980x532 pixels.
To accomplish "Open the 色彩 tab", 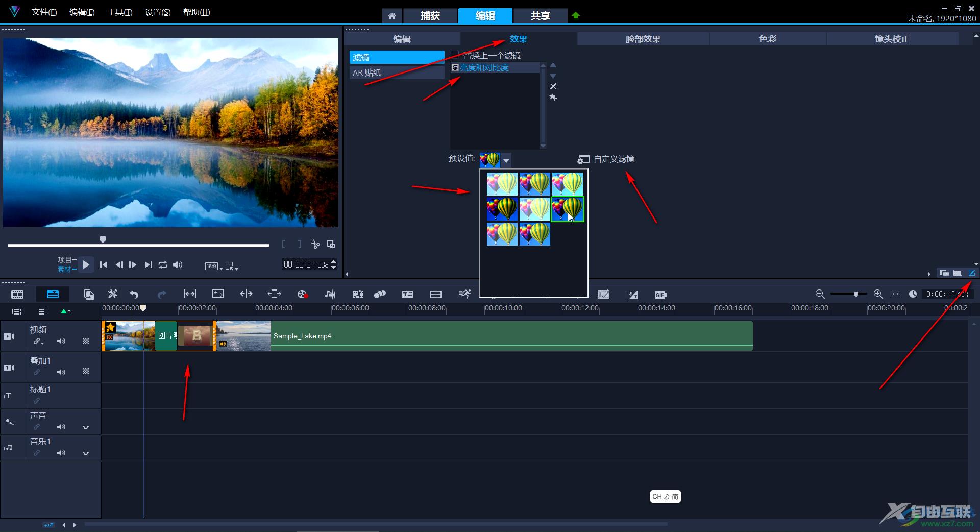I will [x=768, y=39].
